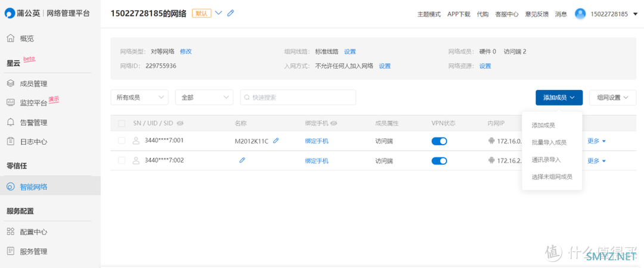
Task: Open 主题模式 in top bar
Action: (x=429, y=14)
